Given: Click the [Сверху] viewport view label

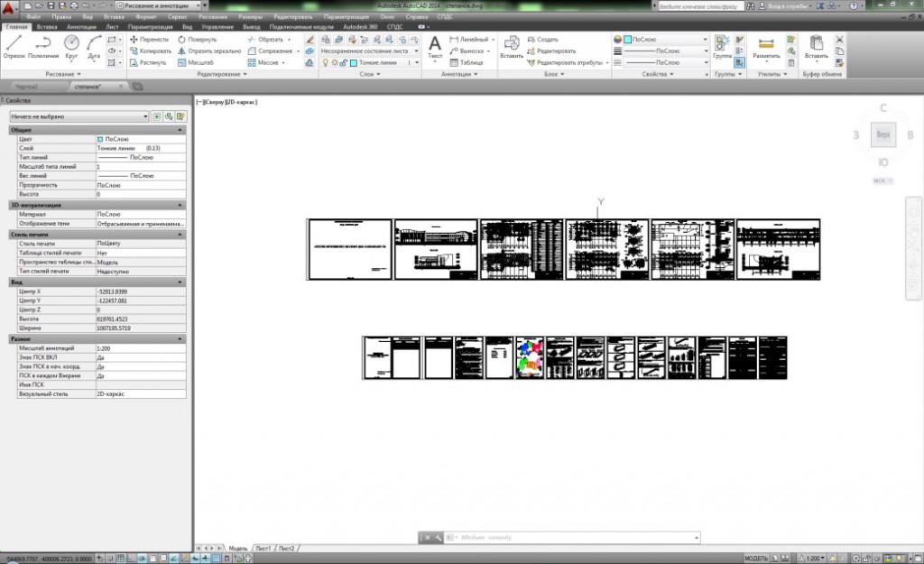Looking at the screenshot, I should click(215, 102).
